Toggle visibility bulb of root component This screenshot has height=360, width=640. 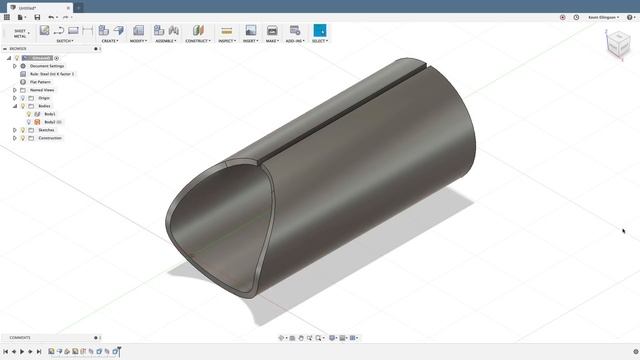point(17,58)
